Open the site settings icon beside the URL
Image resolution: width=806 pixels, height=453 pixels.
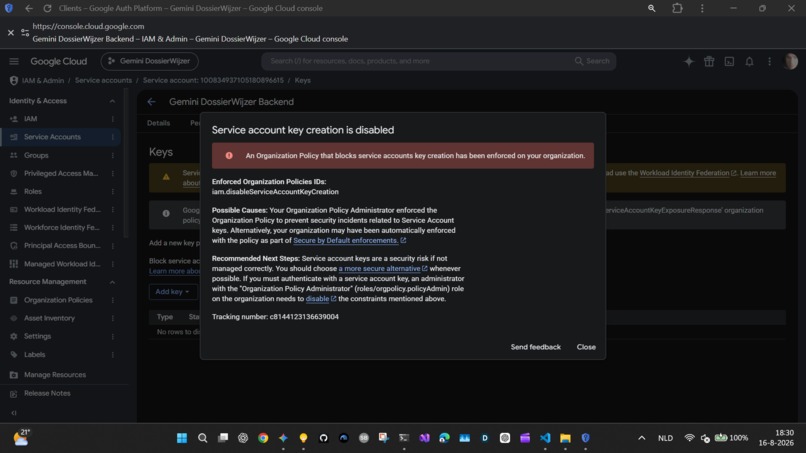(25, 32)
